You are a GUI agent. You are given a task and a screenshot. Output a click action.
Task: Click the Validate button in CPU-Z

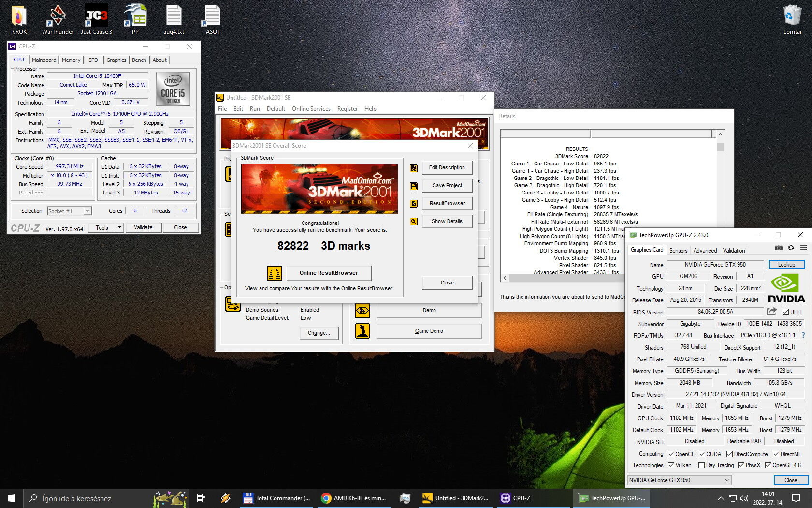[143, 227]
